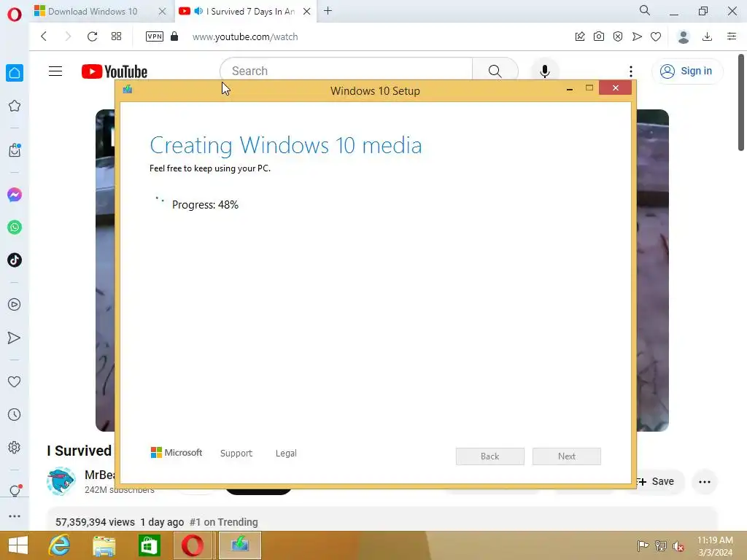Reload the YouTube page
Screen dimensions: 747x560
click(92, 36)
